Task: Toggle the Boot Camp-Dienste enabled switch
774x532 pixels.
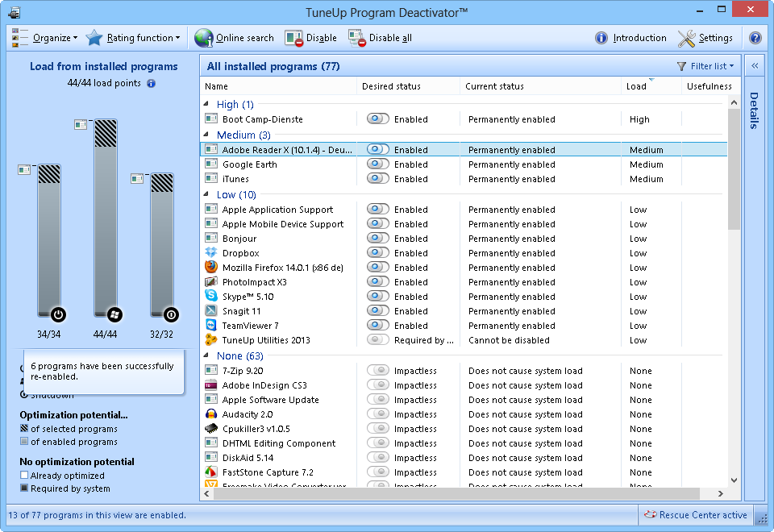Action: [x=377, y=119]
